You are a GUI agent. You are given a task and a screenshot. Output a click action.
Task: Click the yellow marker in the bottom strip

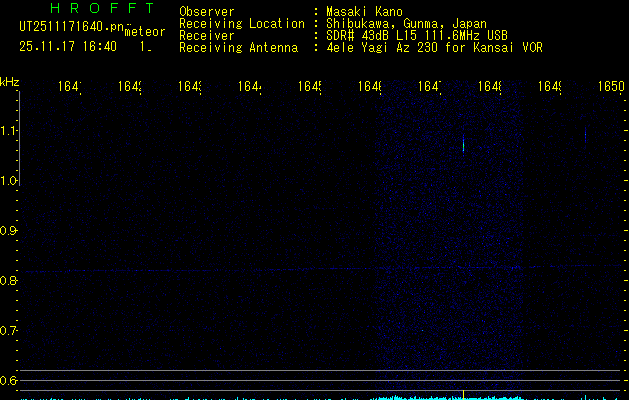463,395
